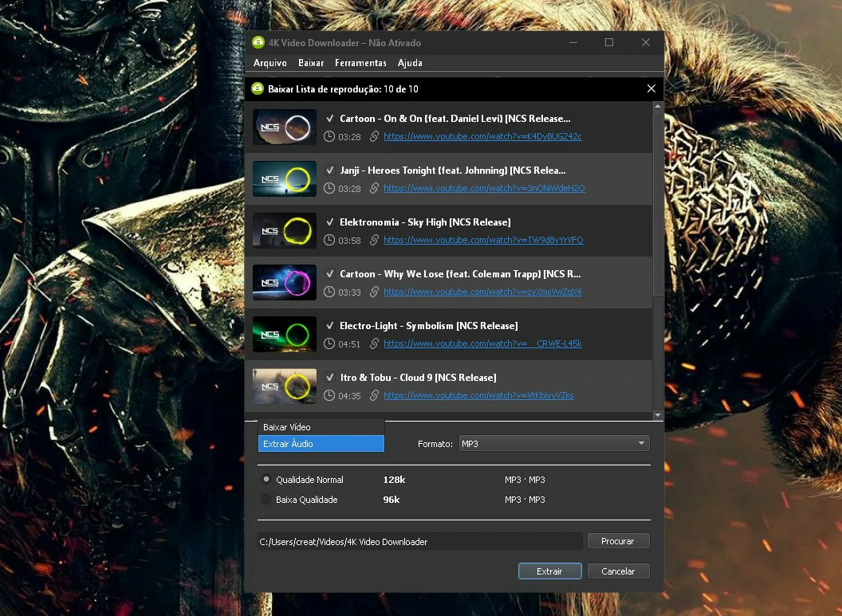Click the 4K Video Downloader app icon in title bar
The height and width of the screenshot is (616, 842).
coord(258,42)
